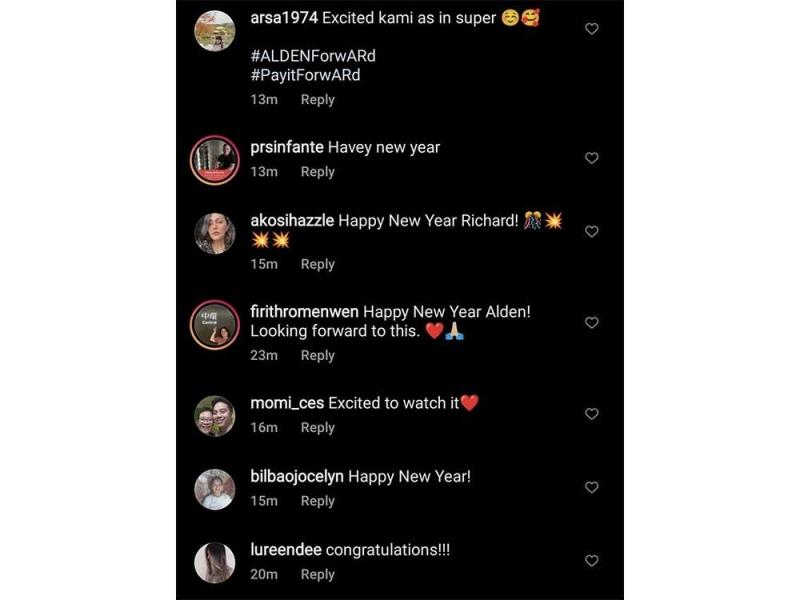Image resolution: width=800 pixels, height=600 pixels.
Task: Like lureendee's congratulations comment
Action: point(591,561)
